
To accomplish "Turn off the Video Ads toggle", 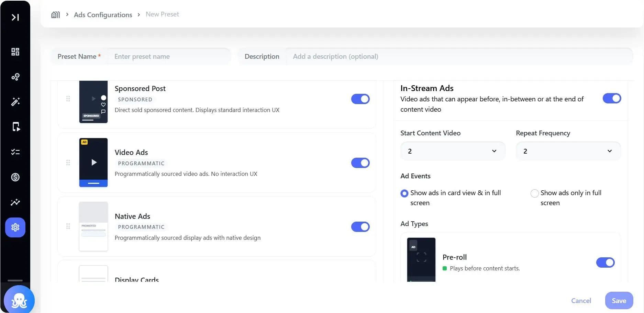I will tap(360, 163).
